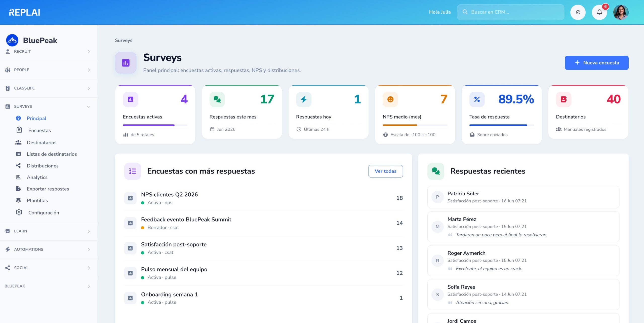This screenshot has height=323, width=644.
Task: Click the 'Manuales registrados' label
Action: tap(585, 129)
